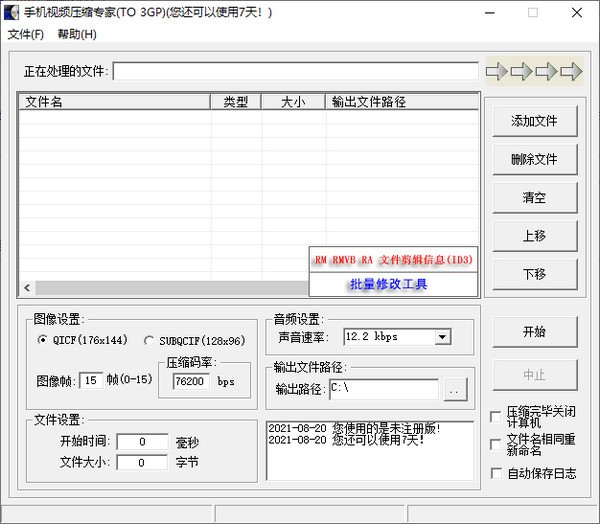Select QICF(176x144) image size option
The width and height of the screenshot is (600, 524).
(x=43, y=340)
